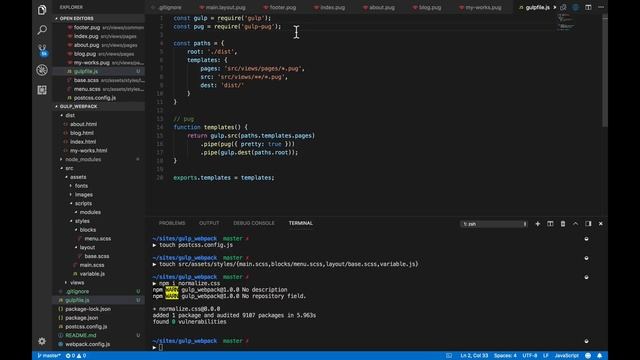Click the errors and warnings count

click(76, 356)
